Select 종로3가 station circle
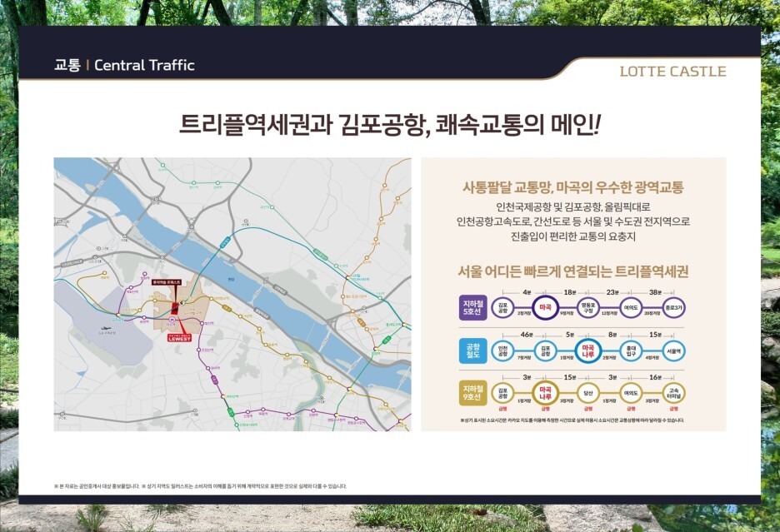 673,308
